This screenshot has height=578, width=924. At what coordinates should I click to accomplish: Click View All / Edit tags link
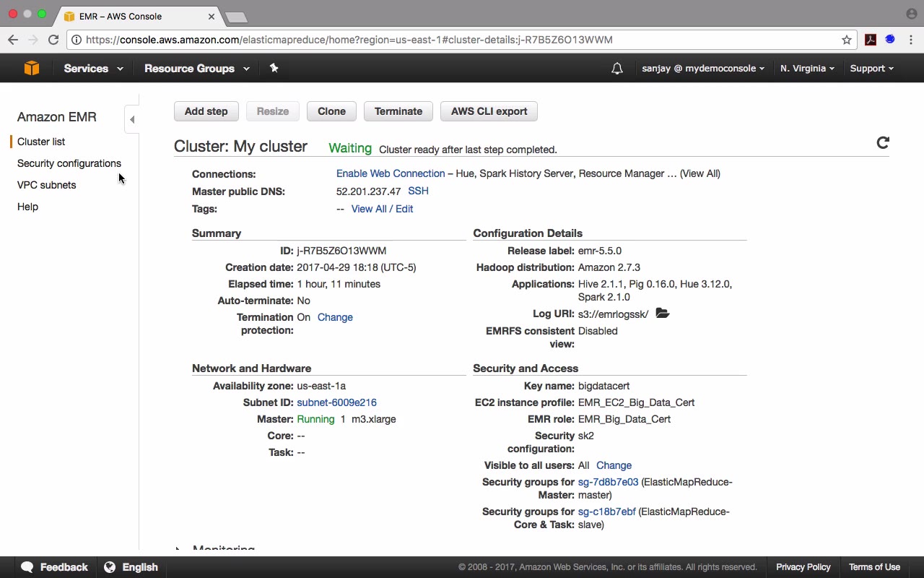pos(382,209)
